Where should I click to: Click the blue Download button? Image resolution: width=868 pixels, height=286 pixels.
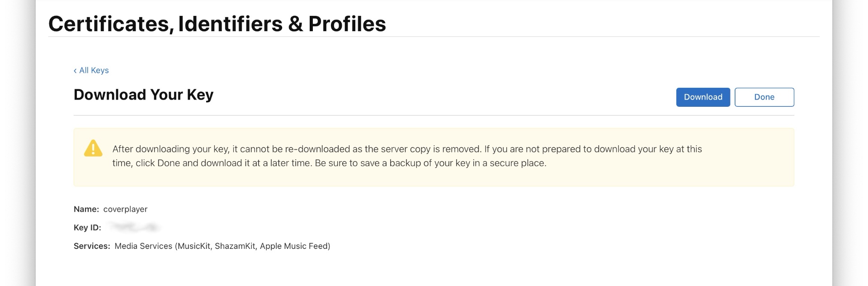(x=703, y=97)
